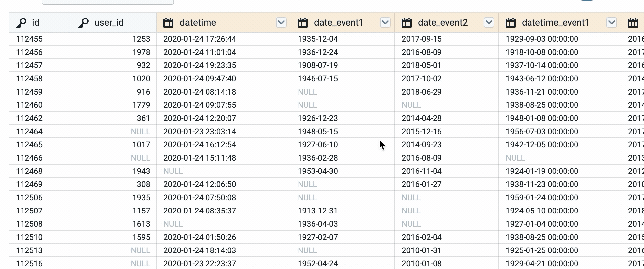Image resolution: width=644 pixels, height=269 pixels.
Task: Select datetime_event1 cell 1929-09-03 00:00:00
Action: [x=560, y=39]
